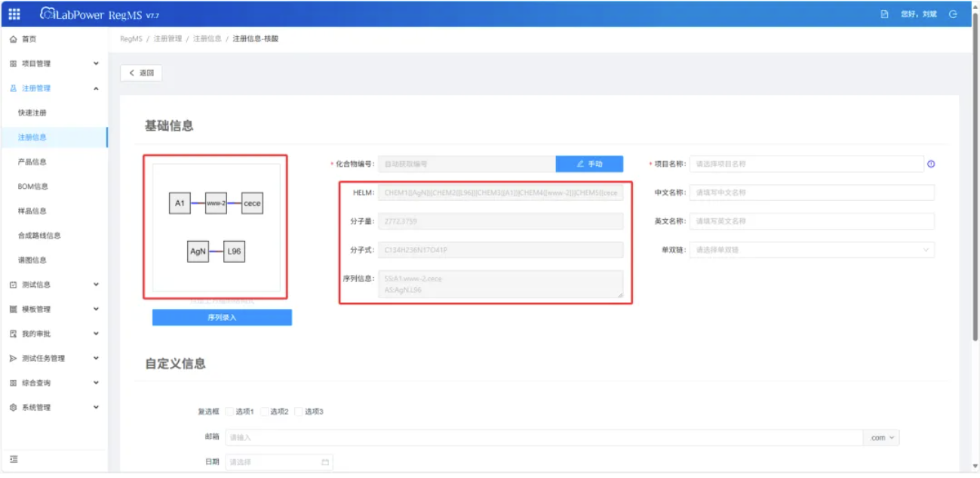The image size is (980, 478).
Task: Expand the 测试任务管理 menu chevron
Action: [96, 358]
